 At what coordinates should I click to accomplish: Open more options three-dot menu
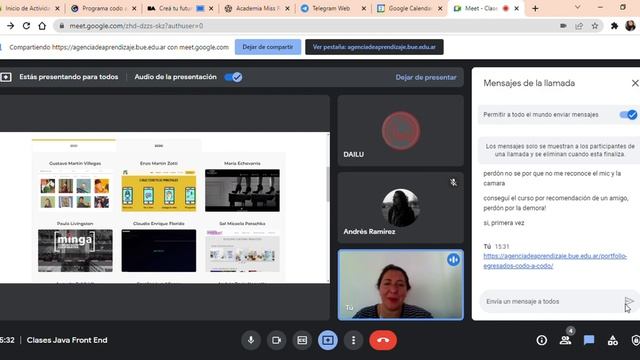(353, 340)
